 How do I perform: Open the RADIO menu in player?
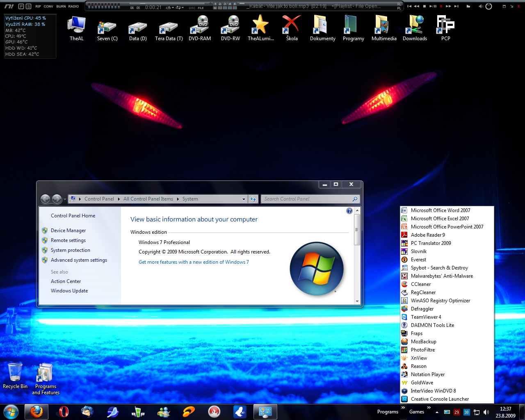pos(73,6)
